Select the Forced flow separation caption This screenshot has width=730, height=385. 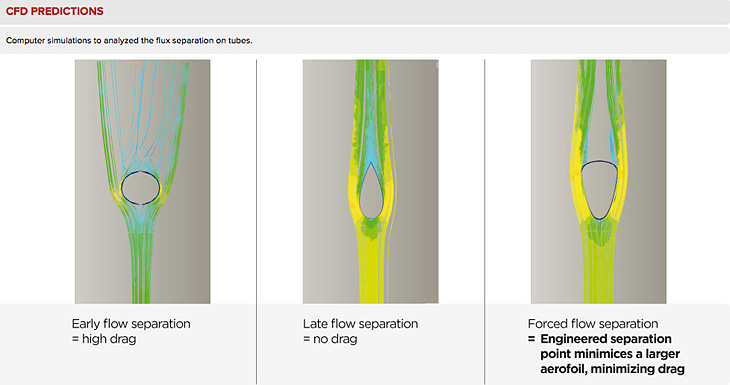(x=593, y=324)
